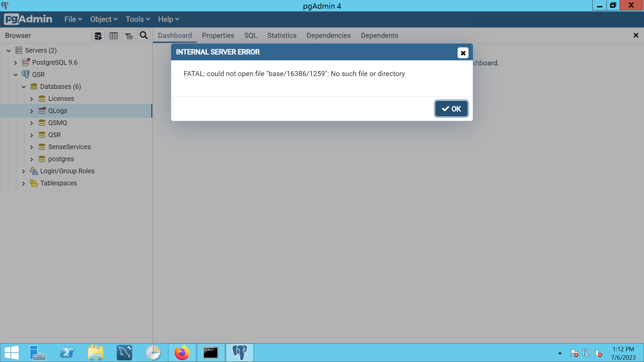Open the Object menu
This screenshot has width=644, height=362.
pyautogui.click(x=104, y=19)
